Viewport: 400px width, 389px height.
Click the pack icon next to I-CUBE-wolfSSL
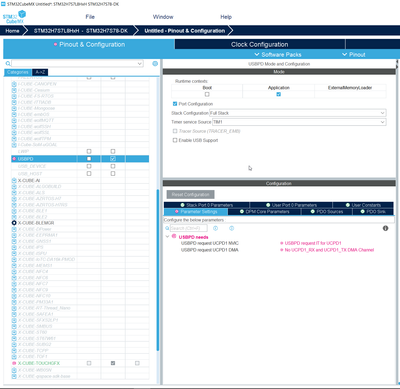coord(14,133)
